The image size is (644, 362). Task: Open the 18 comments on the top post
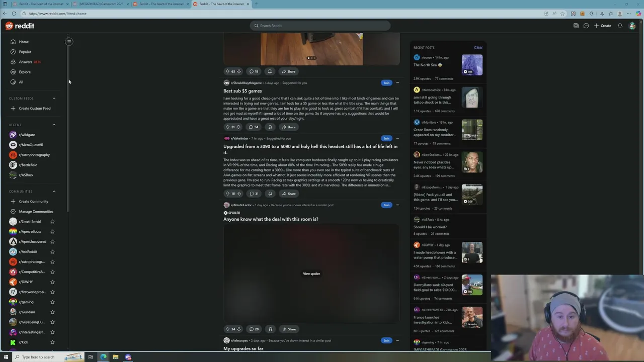tap(254, 71)
